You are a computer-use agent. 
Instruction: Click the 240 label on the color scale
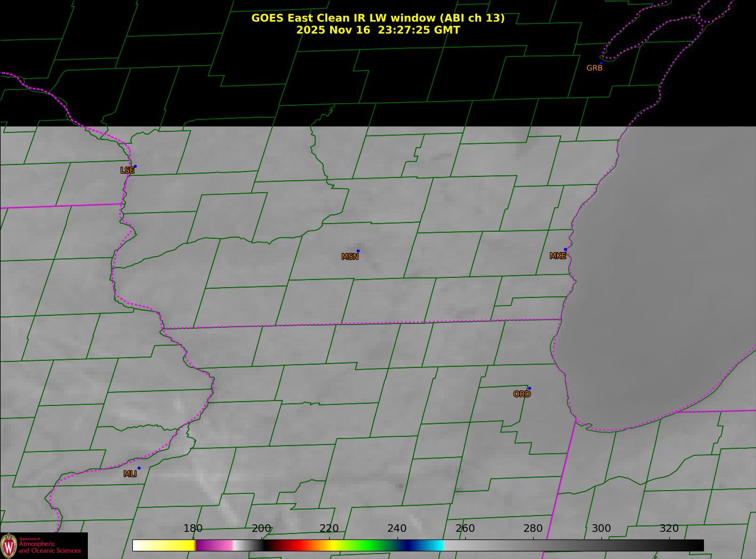[x=397, y=529]
